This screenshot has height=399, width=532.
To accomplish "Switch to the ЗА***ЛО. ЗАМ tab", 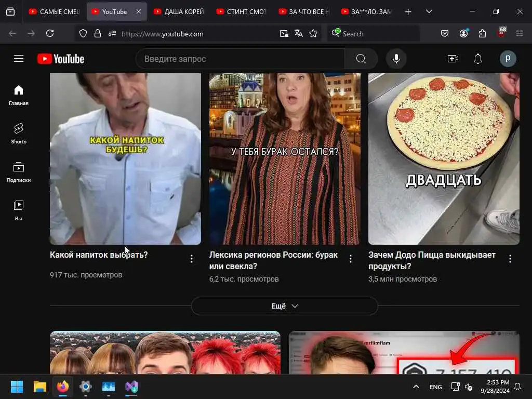I will pos(366,11).
